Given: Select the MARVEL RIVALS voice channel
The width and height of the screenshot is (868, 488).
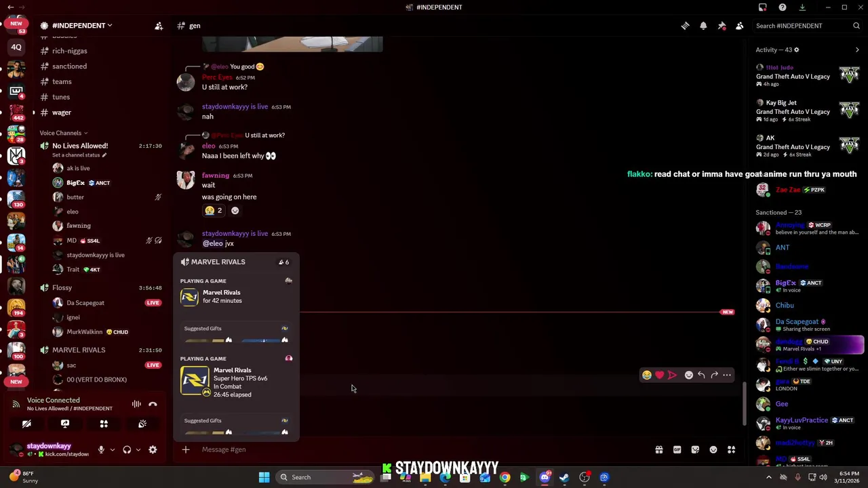Looking at the screenshot, I should tap(79, 350).
